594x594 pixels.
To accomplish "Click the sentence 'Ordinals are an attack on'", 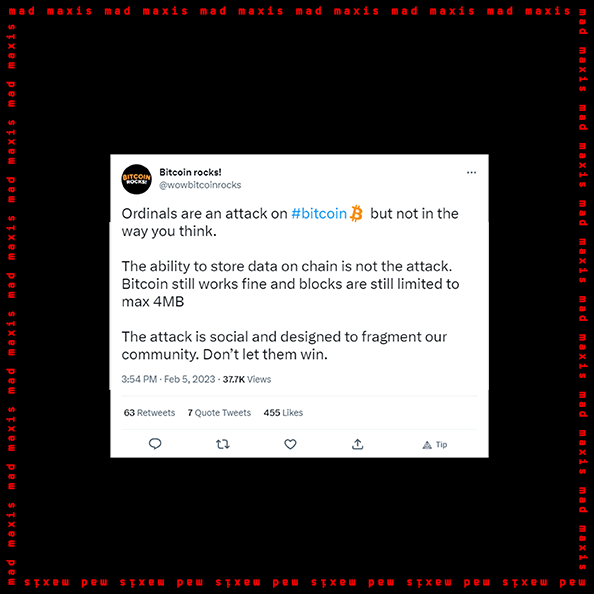I will point(205,214).
